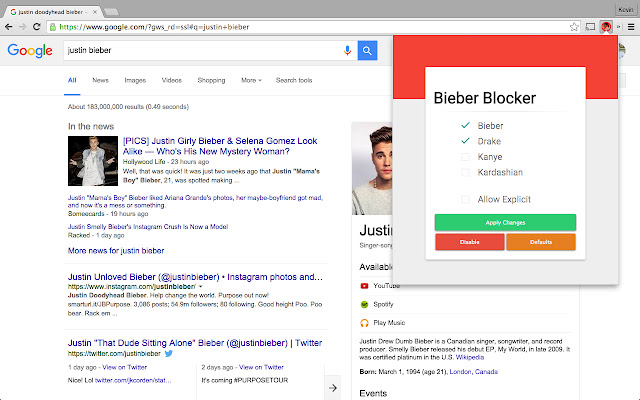Enable the Kanye checkbox
640x400 pixels.
coord(465,157)
